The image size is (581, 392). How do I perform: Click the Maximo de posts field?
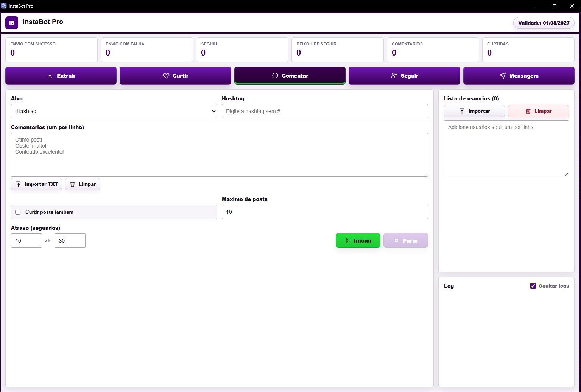tap(325, 212)
